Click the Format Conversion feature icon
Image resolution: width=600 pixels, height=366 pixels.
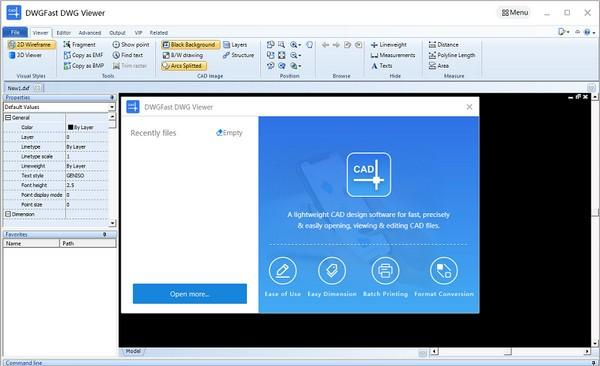click(x=444, y=271)
